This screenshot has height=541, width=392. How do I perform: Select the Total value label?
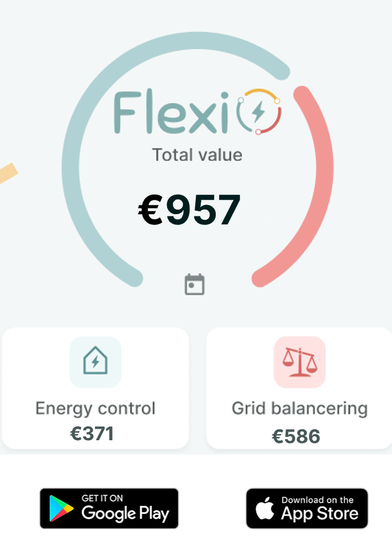point(197,155)
